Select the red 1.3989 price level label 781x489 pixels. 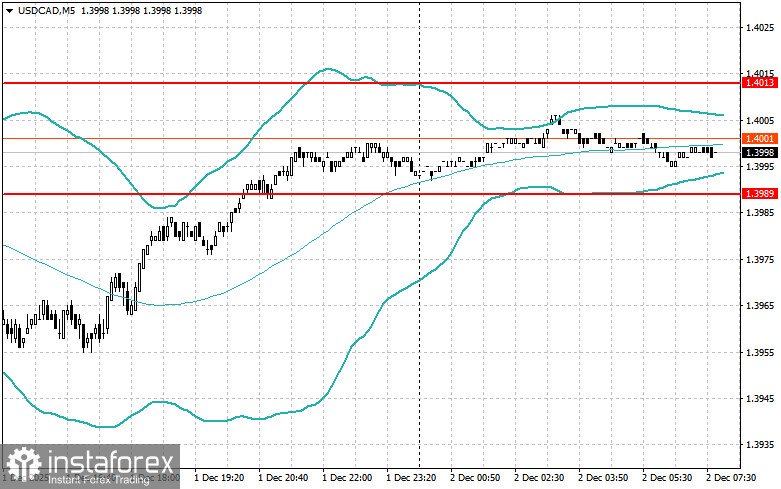coord(760,193)
